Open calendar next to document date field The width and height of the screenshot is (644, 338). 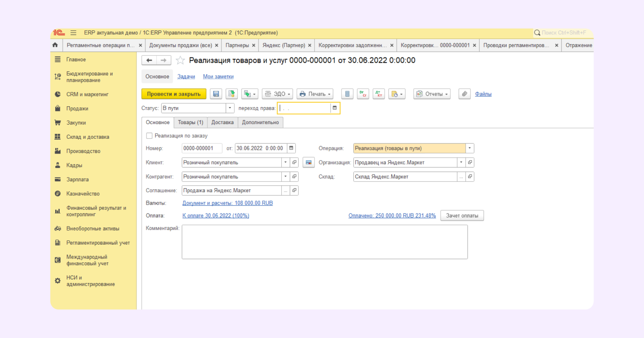[291, 148]
